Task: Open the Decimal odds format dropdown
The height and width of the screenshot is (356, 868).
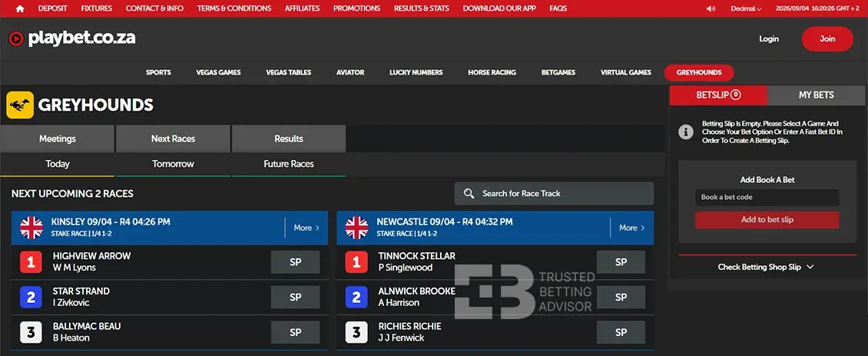Action: click(x=746, y=8)
